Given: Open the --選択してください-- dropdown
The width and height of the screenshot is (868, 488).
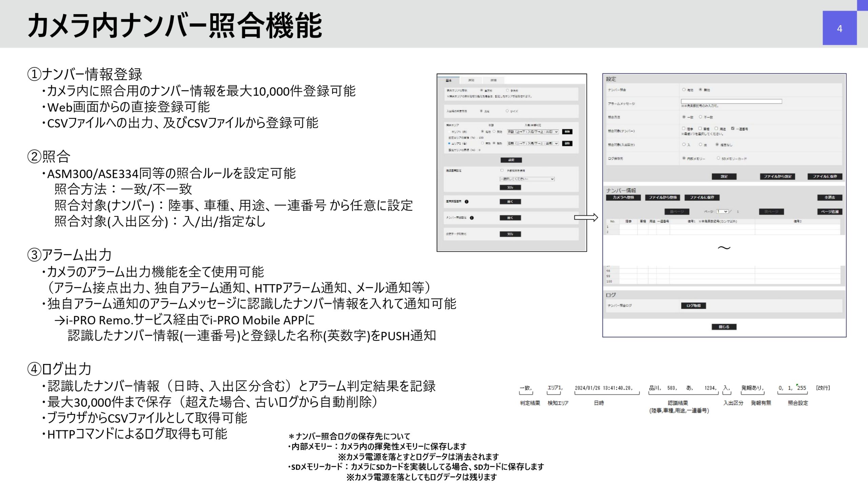Looking at the screenshot, I should (527, 179).
